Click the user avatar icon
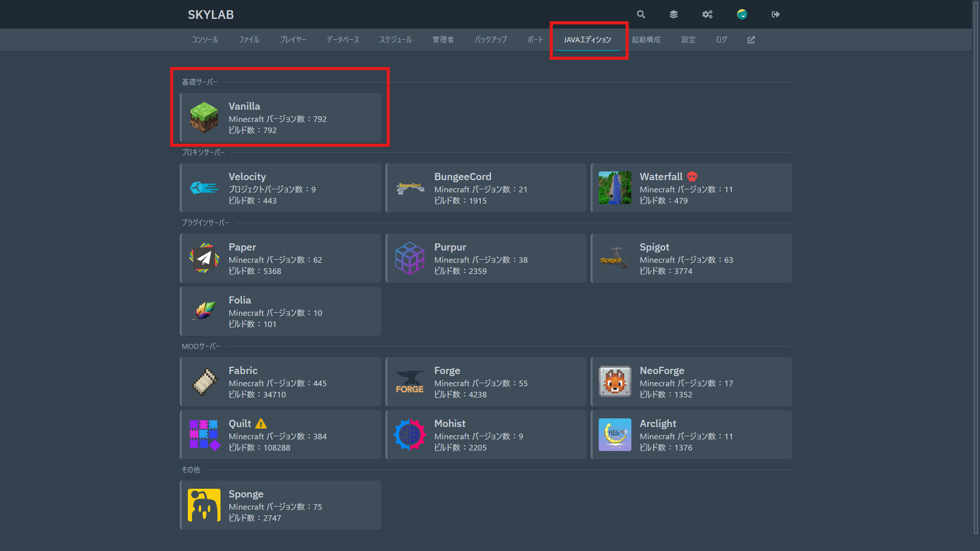 click(x=742, y=14)
